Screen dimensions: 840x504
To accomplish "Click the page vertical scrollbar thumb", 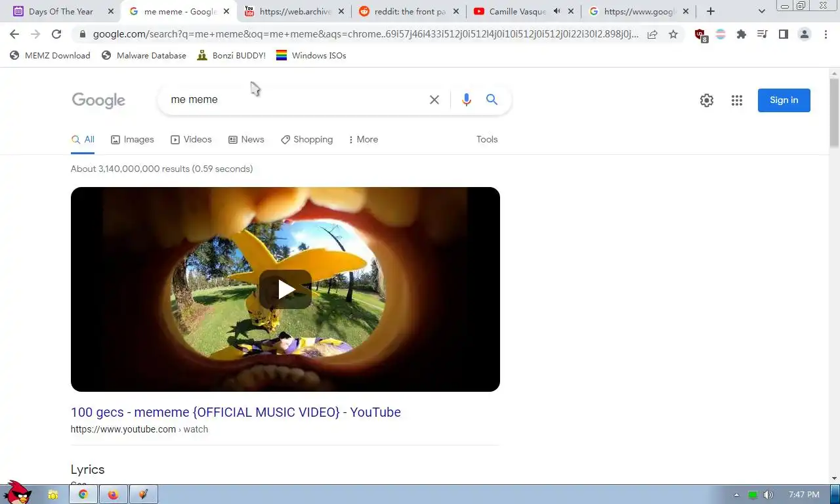I will [x=834, y=113].
